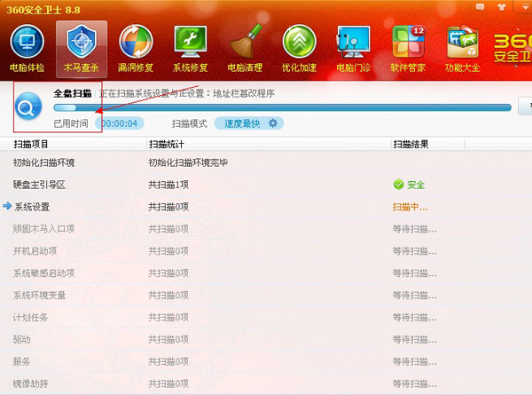Click the skin shirt icon in title bar
The width and height of the screenshot is (532, 395).
click(x=502, y=7)
